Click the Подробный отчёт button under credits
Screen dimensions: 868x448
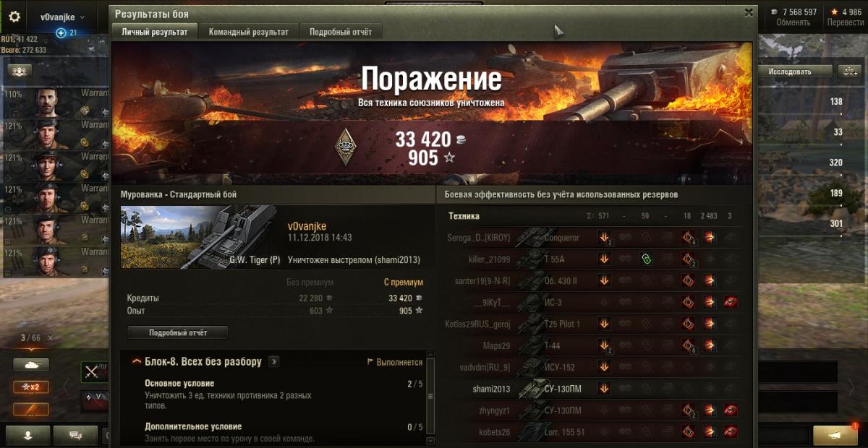pos(178,332)
